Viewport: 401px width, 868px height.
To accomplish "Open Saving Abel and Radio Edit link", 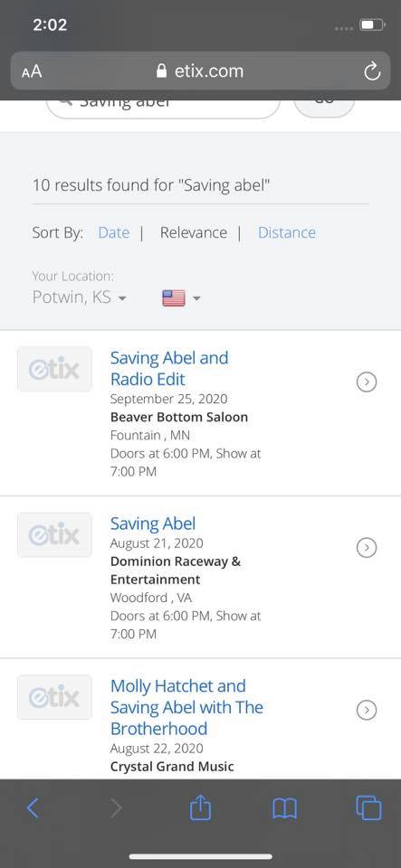I will 169,369.
